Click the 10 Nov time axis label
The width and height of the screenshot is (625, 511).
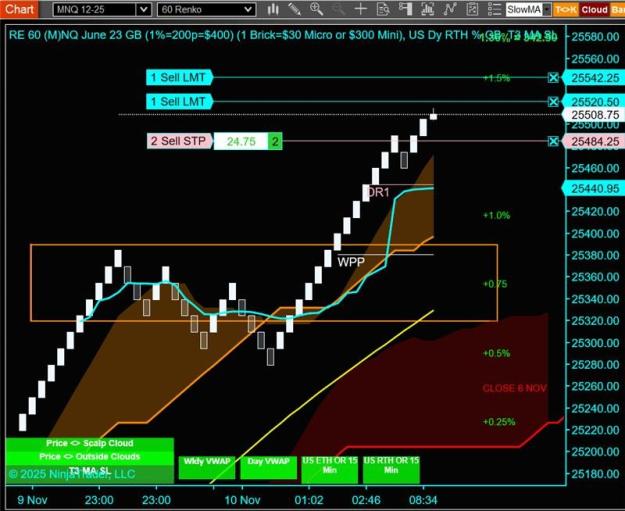pos(242,500)
